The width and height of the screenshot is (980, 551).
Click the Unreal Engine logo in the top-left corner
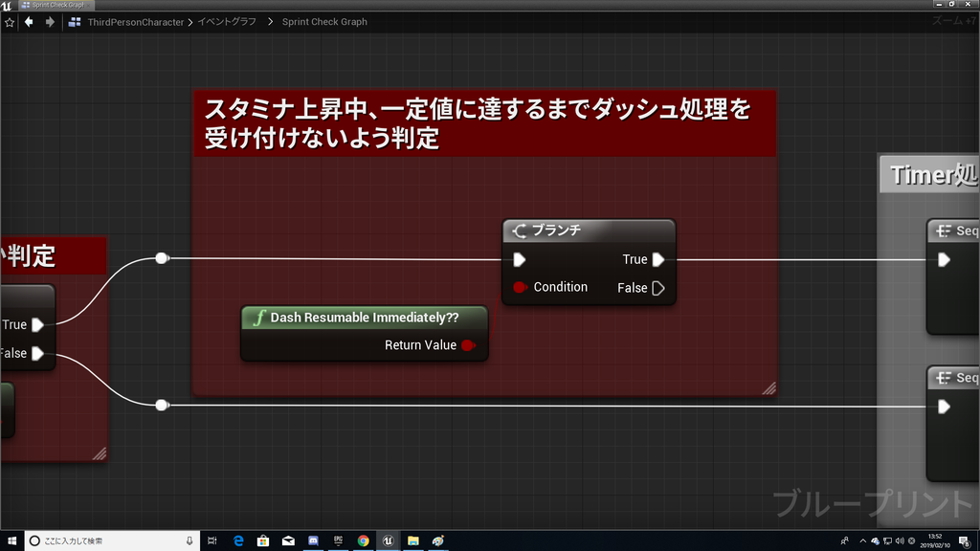click(x=9, y=5)
